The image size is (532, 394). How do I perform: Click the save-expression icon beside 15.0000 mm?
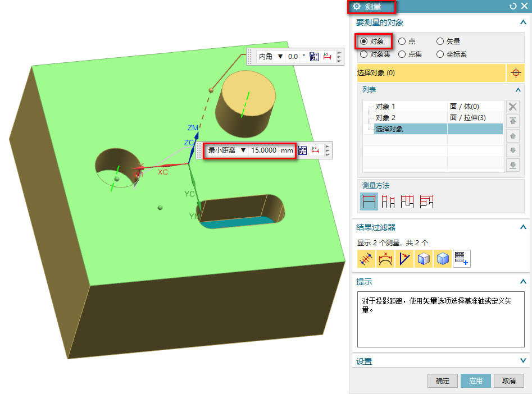tap(303, 150)
